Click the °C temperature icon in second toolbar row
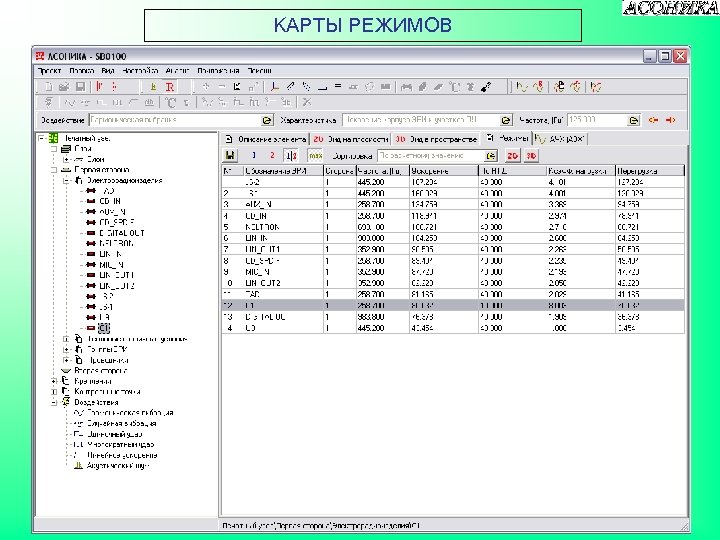This screenshot has height=540, width=720. (170, 102)
